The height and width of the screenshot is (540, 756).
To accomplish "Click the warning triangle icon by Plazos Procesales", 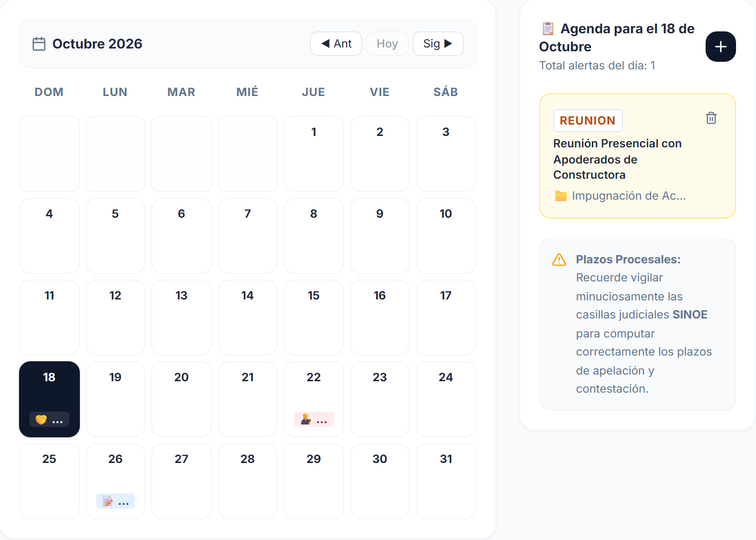I will click(559, 260).
